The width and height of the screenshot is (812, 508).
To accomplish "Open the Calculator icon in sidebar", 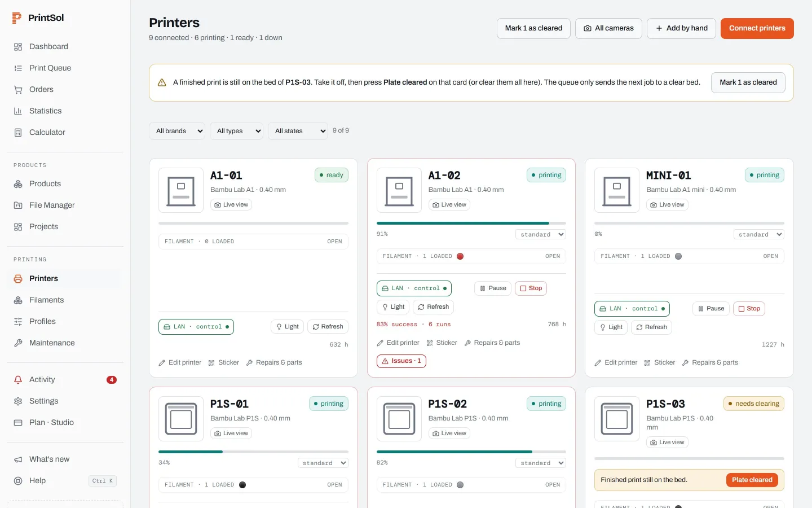I will tap(18, 133).
